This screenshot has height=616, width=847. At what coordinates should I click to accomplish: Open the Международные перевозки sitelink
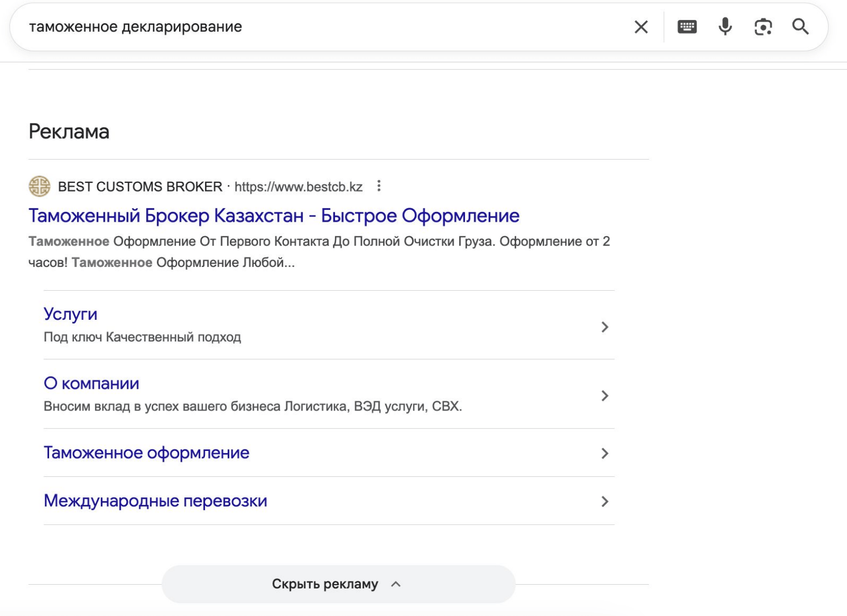[x=155, y=501]
